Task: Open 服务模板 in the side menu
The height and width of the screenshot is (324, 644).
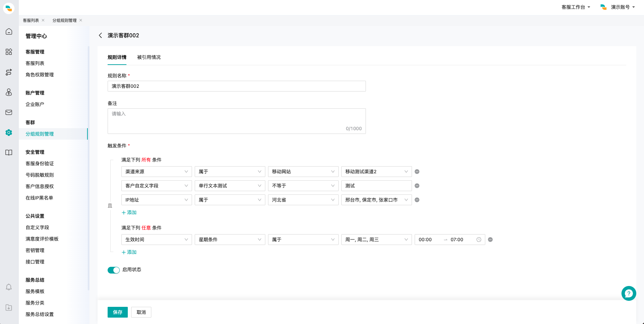Action: coord(35,291)
